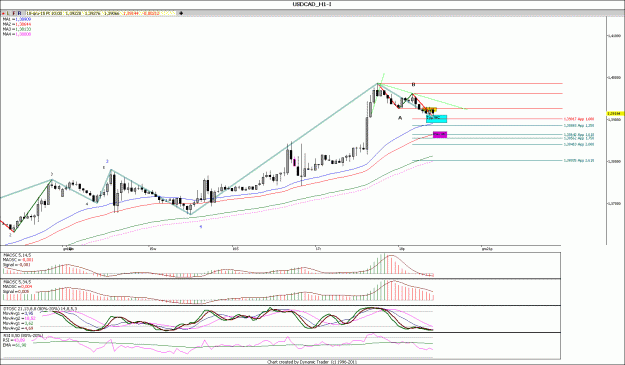Click the R button in chart toolbar
The image size is (625, 365).
click(x=20, y=13)
